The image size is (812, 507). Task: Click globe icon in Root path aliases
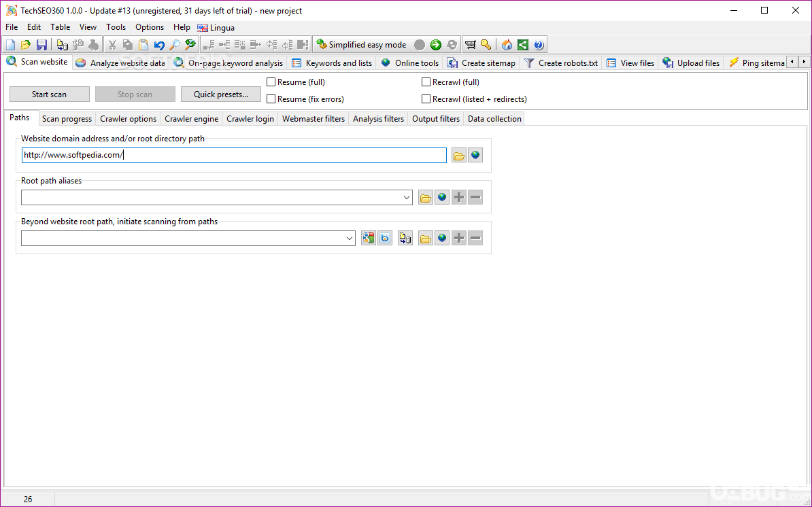point(442,197)
